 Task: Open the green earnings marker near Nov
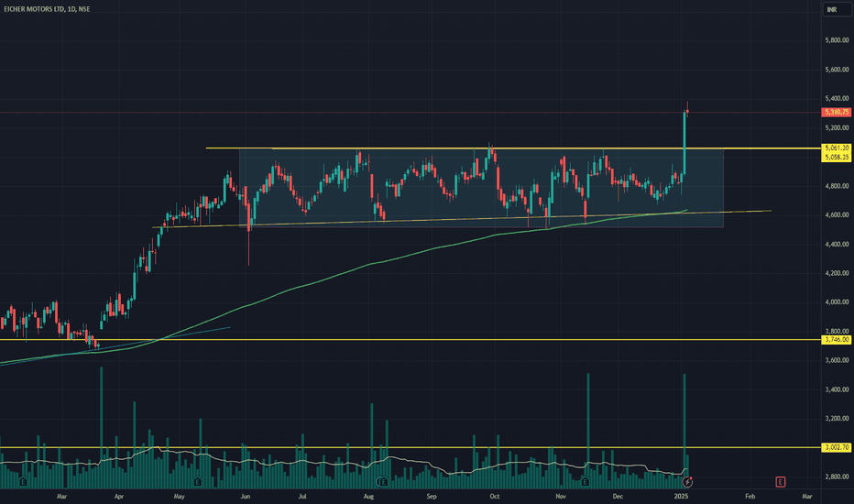585,482
